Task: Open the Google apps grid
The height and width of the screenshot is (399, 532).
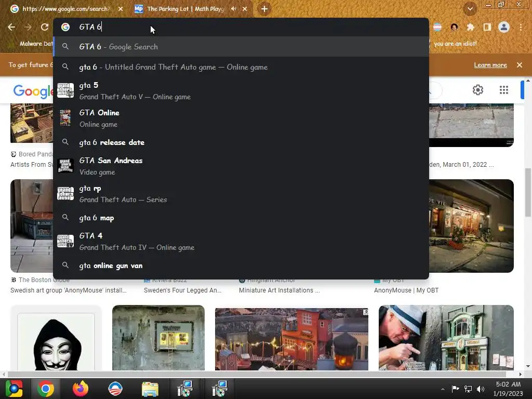Action: (x=504, y=90)
